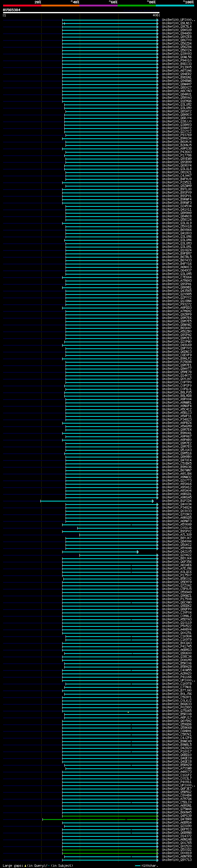Select label UniRef100_Q6F3E7
Image resolution: width=197 pixels, height=868 pixels.
[176, 789]
